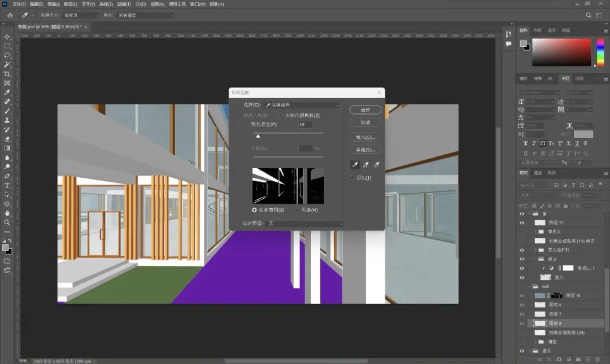
Task: Click the 存储(S)... button
Action: coord(365,150)
